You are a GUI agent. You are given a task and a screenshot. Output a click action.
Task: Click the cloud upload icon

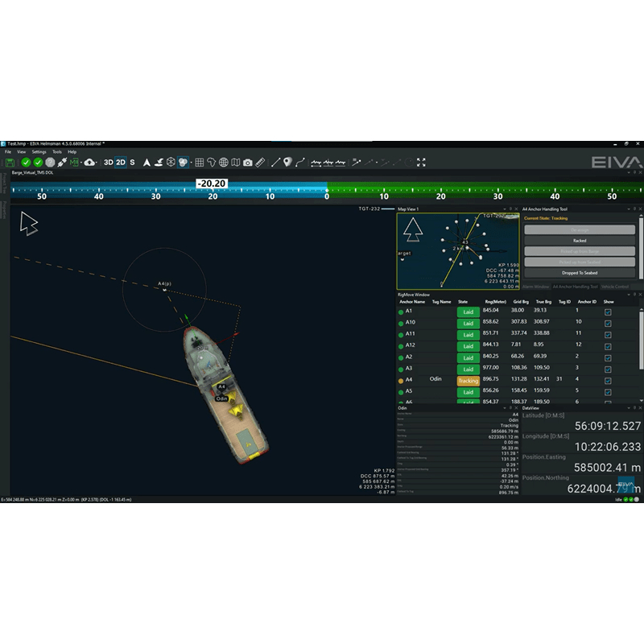pyautogui.click(x=89, y=163)
